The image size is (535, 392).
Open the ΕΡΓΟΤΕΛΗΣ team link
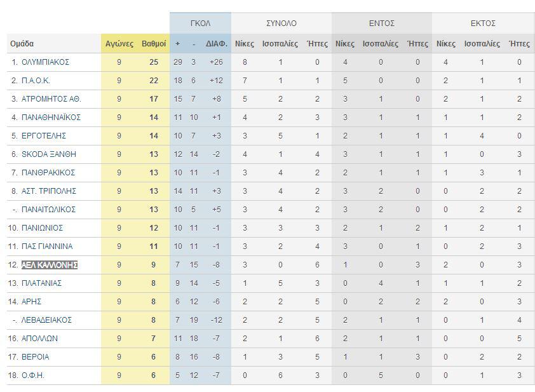(44, 136)
